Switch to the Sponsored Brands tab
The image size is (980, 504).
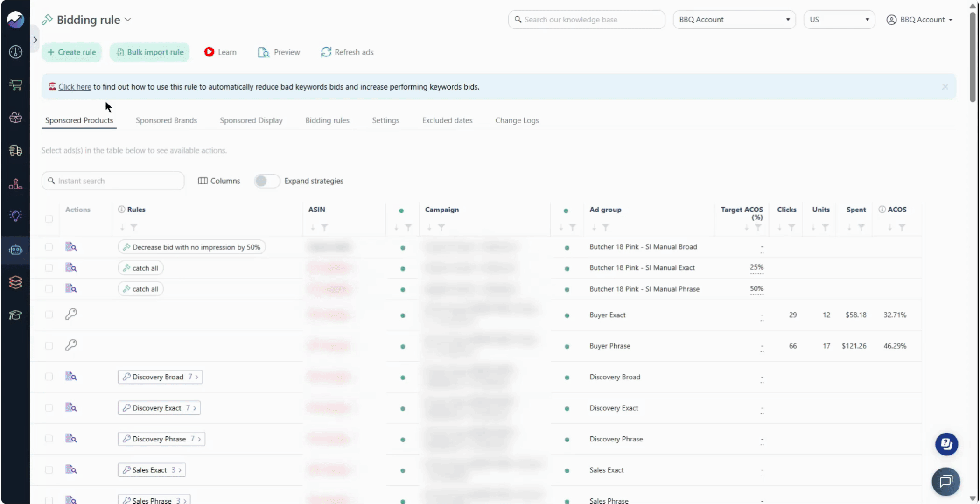pyautogui.click(x=166, y=120)
